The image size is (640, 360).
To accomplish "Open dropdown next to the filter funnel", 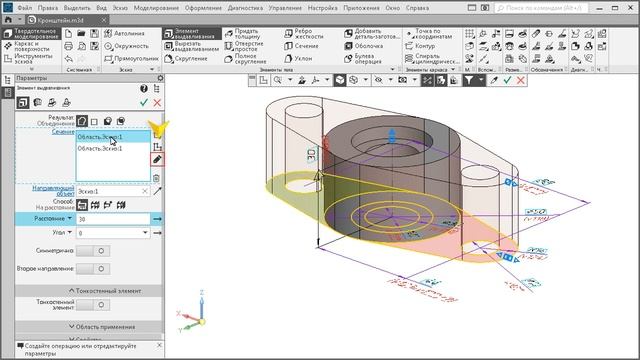I will (481, 80).
